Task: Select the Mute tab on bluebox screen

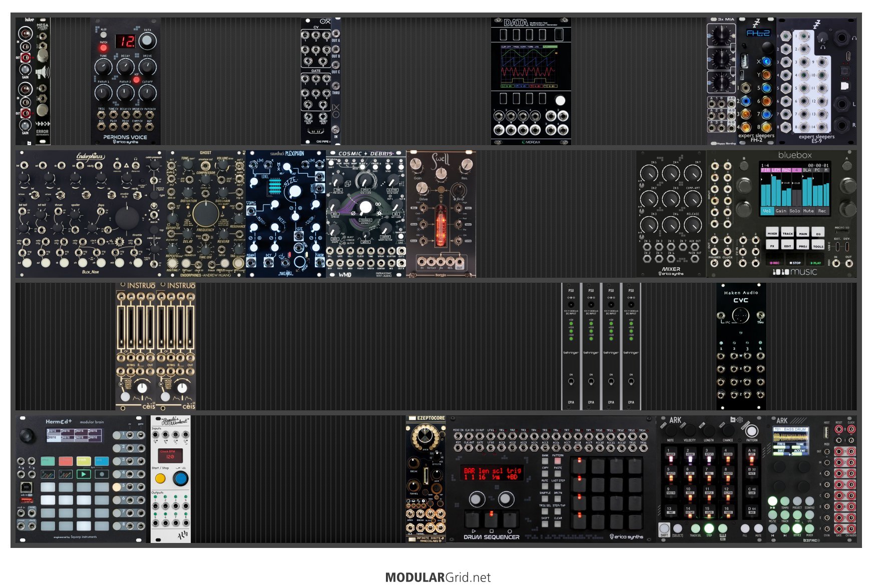Action: point(808,211)
